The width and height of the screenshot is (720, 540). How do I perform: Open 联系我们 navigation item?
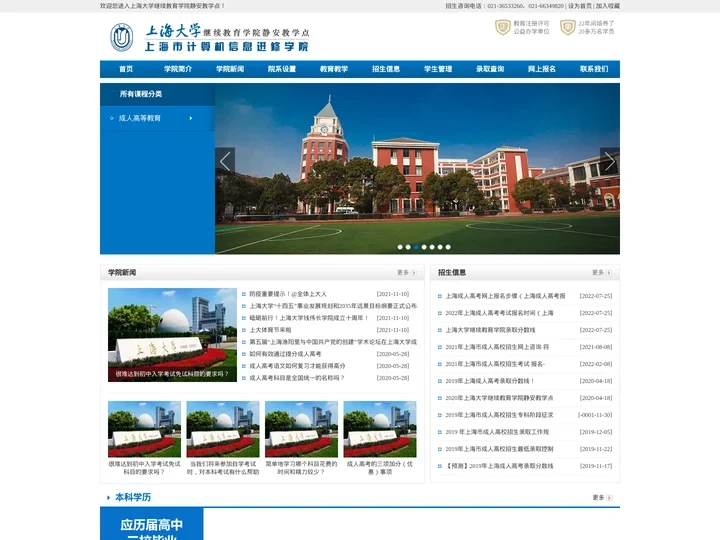594,69
